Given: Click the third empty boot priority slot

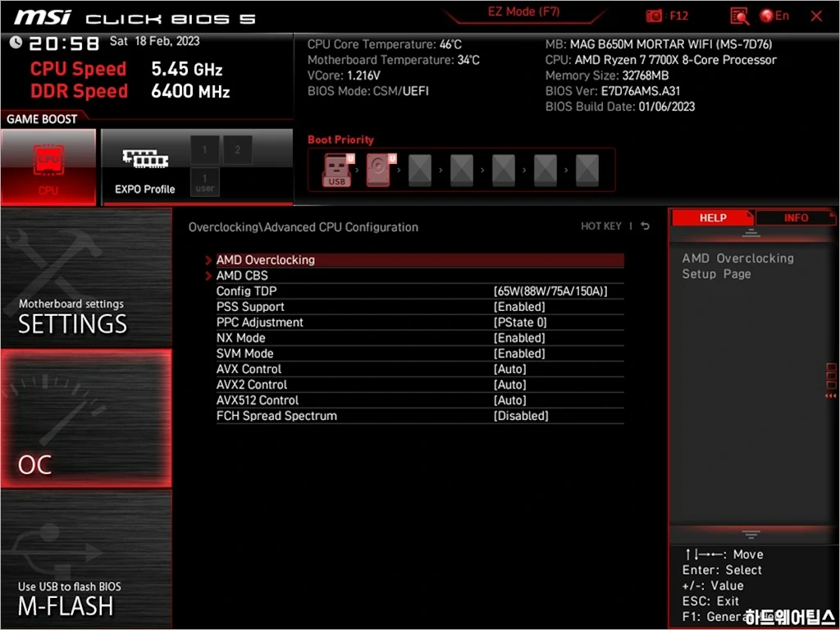Looking at the screenshot, I should click(504, 171).
